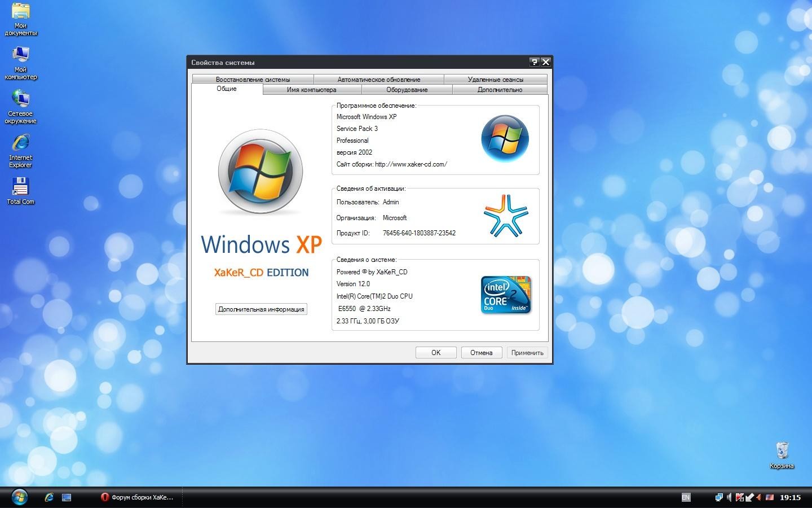
Task: Click the network connection tray icon
Action: click(719, 497)
